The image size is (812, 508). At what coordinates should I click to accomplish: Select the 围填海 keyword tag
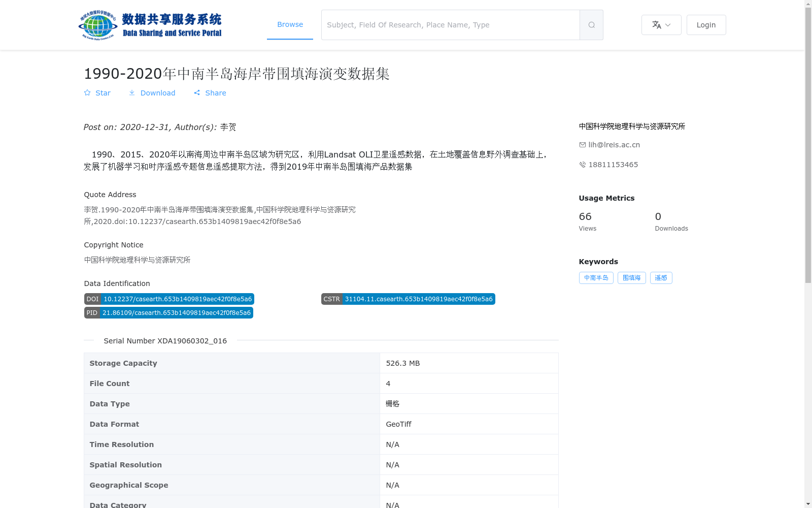tap(631, 278)
